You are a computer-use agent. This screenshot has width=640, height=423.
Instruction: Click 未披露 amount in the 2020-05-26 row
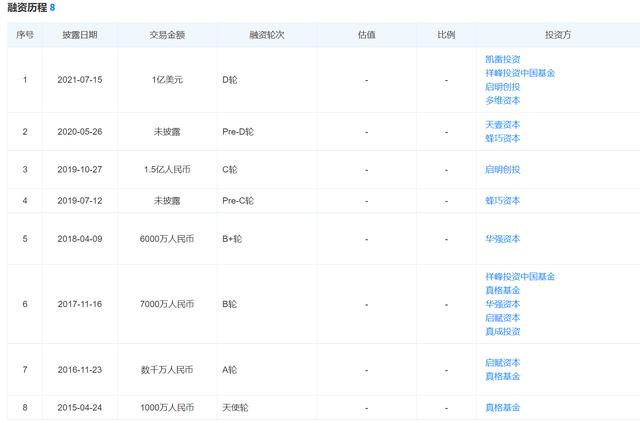point(167,132)
